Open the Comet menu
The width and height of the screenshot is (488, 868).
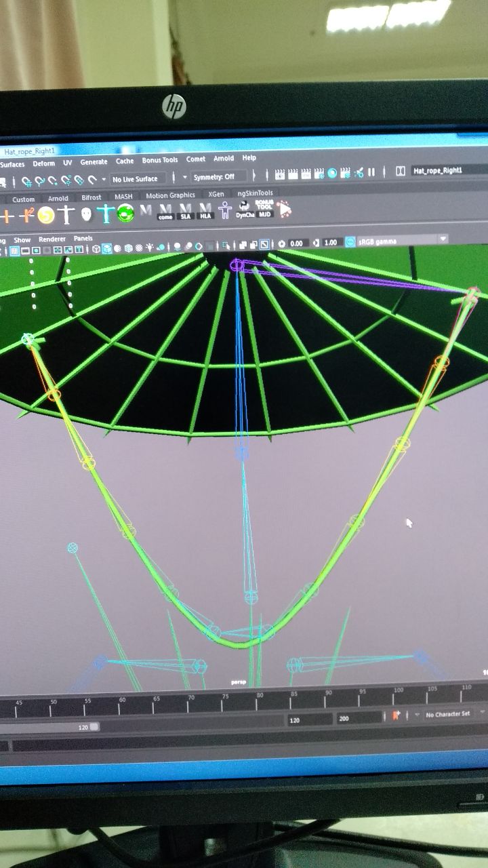[196, 159]
